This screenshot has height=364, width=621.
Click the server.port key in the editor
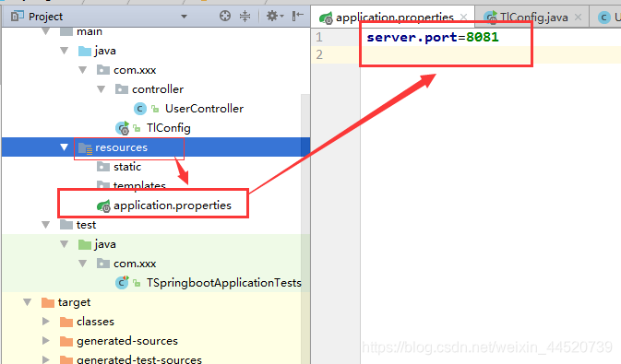[x=412, y=37]
